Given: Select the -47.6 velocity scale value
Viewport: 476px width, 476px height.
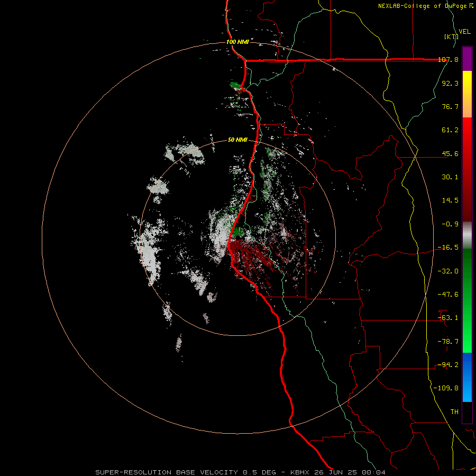Looking at the screenshot, I should pos(448,295).
